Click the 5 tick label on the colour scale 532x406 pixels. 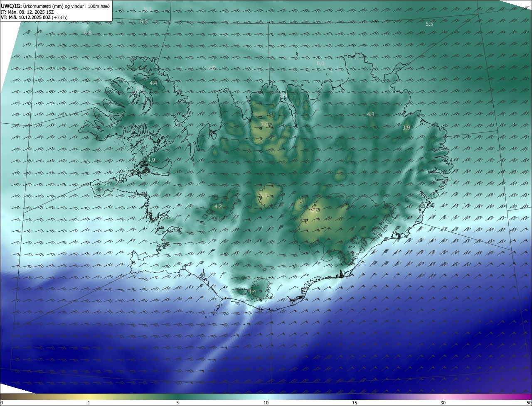pos(177,403)
